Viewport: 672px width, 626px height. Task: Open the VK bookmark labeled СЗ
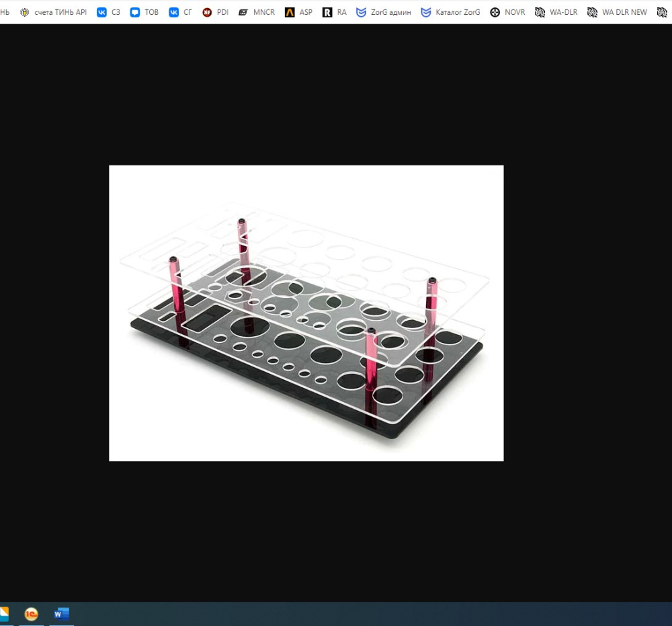(x=108, y=12)
